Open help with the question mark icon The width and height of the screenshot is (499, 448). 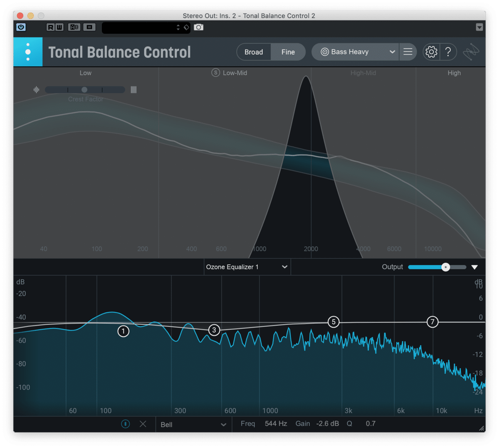[448, 52]
